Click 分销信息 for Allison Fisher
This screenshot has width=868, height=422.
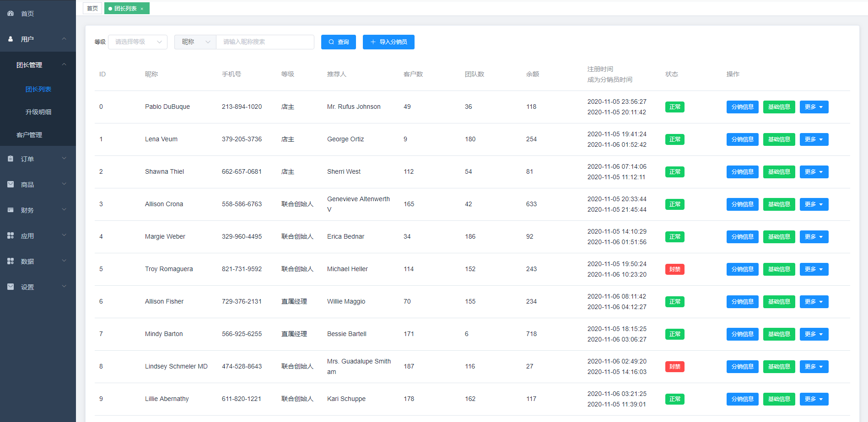743,302
